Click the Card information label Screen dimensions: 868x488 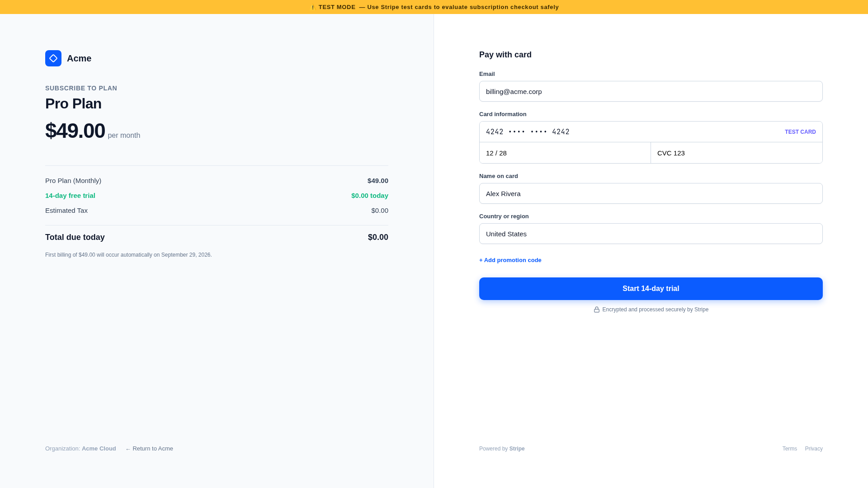tap(503, 114)
